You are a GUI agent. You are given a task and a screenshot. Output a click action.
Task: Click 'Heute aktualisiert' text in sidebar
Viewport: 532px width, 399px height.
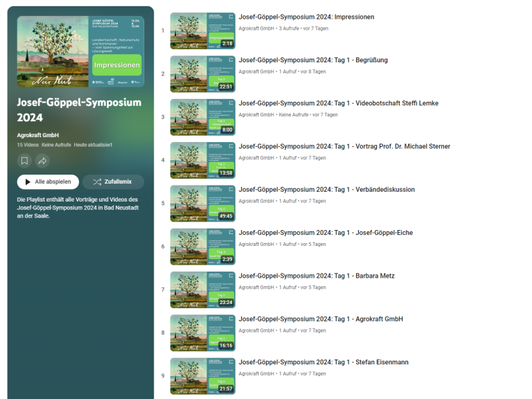93,145
